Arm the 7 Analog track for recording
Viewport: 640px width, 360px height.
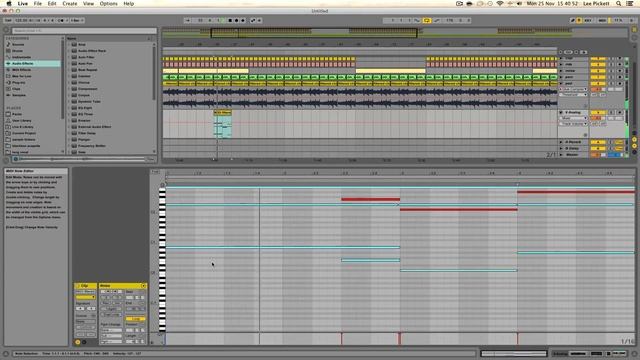(620, 112)
